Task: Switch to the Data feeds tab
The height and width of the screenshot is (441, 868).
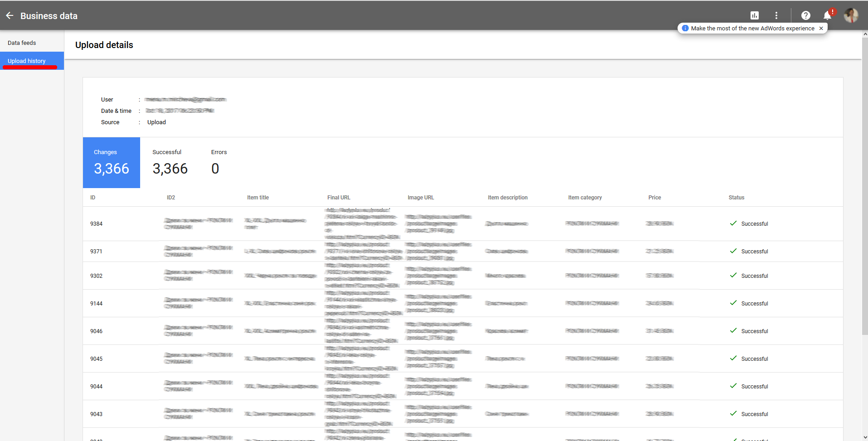Action: (x=21, y=42)
